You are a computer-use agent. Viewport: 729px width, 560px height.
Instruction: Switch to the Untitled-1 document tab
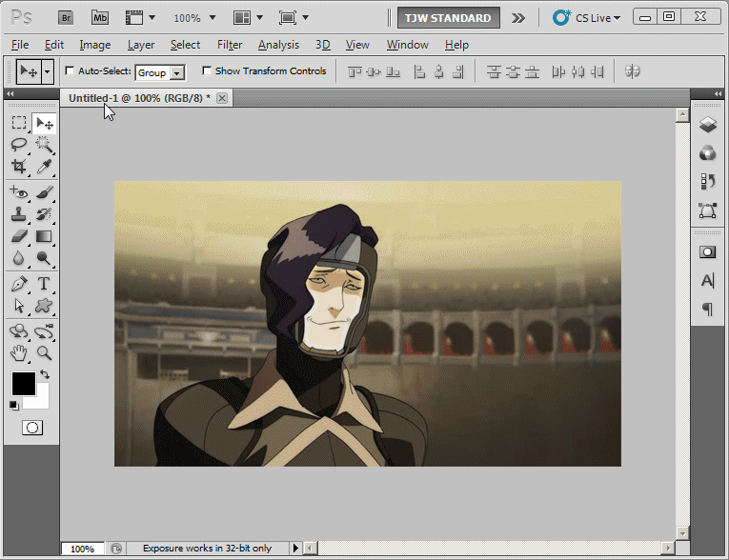[x=139, y=98]
